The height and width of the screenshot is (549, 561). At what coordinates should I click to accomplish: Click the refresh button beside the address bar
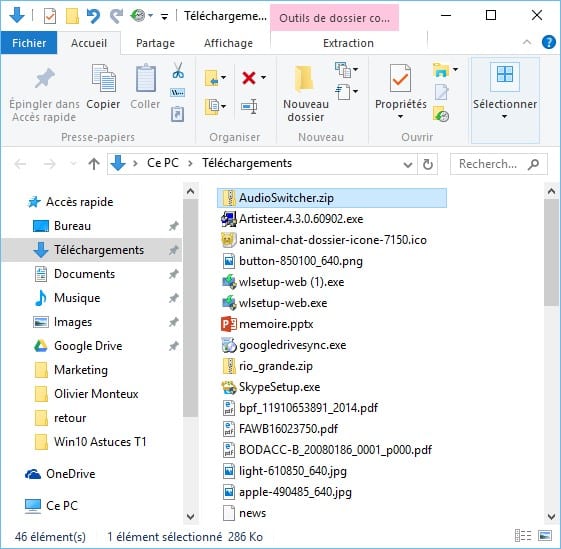click(428, 164)
